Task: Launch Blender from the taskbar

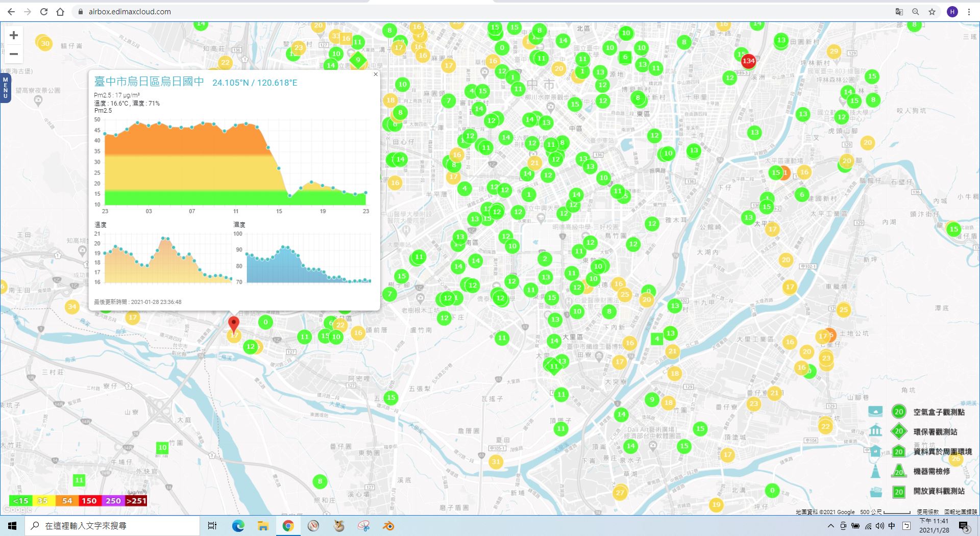Action: [388, 526]
